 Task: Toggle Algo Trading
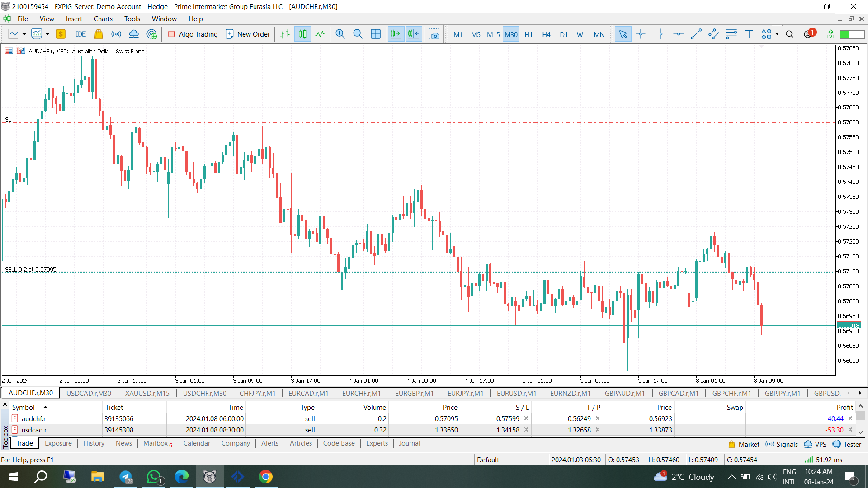(x=193, y=34)
